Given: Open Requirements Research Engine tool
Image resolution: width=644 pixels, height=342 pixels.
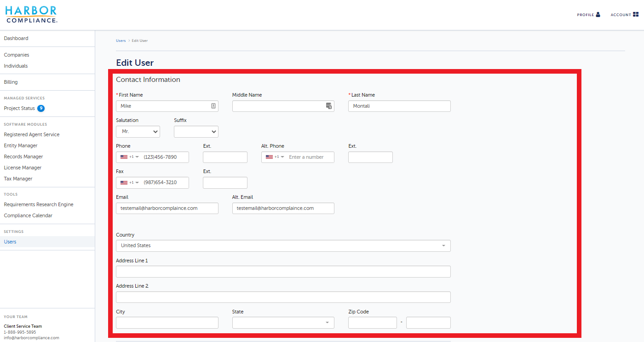Looking at the screenshot, I should click(39, 204).
